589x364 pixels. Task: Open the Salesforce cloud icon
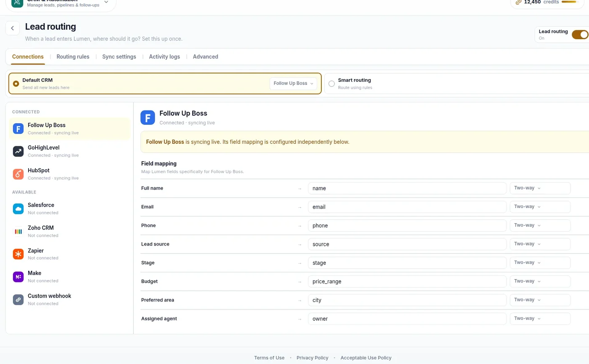point(18,209)
